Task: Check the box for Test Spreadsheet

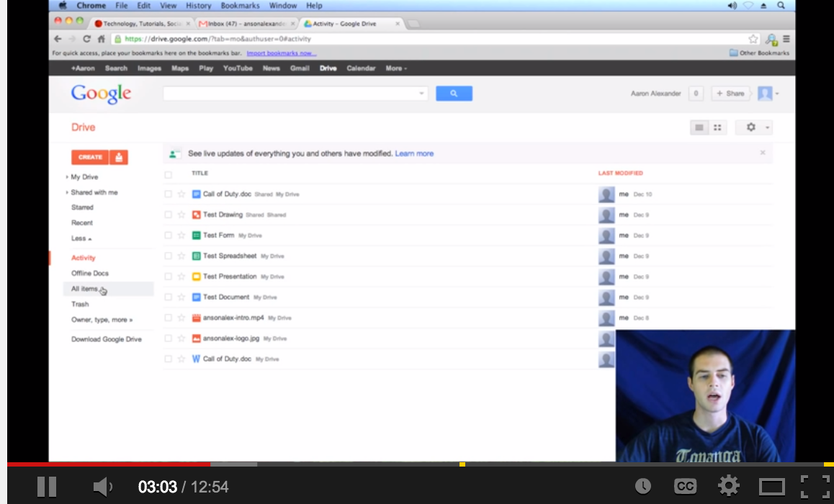Action: pyautogui.click(x=168, y=256)
